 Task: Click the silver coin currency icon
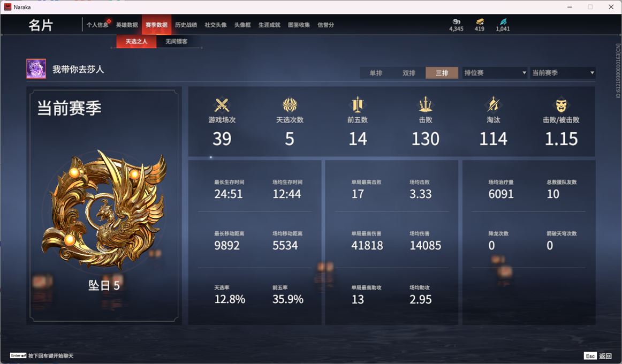456,22
